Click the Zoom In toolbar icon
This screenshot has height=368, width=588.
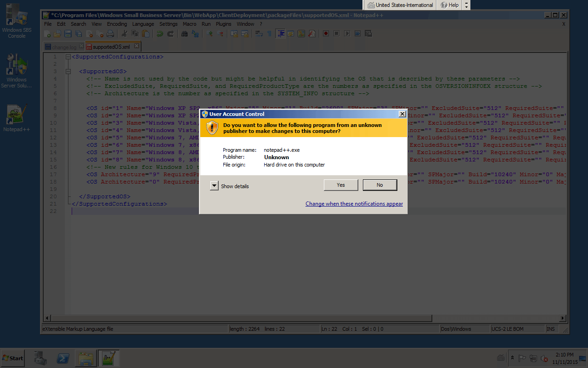[209, 34]
